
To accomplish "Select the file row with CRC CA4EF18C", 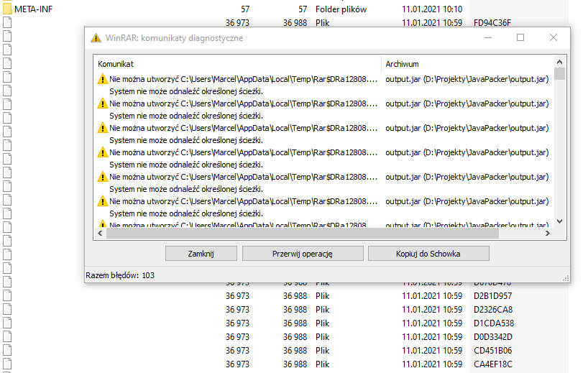I will 284,364.
